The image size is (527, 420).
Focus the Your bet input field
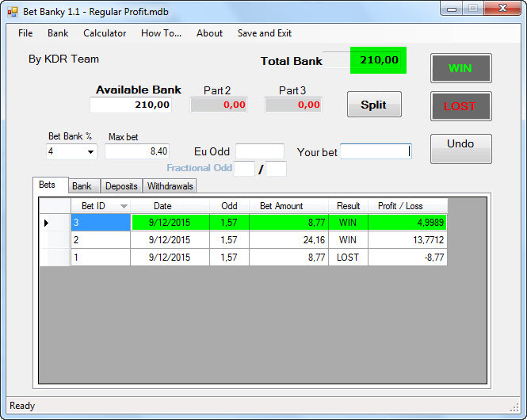pos(376,151)
